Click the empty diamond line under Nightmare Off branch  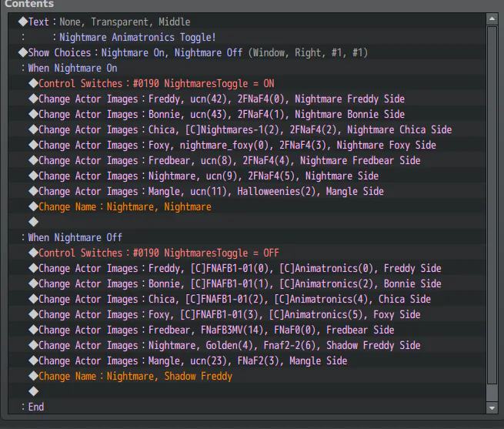247,392
